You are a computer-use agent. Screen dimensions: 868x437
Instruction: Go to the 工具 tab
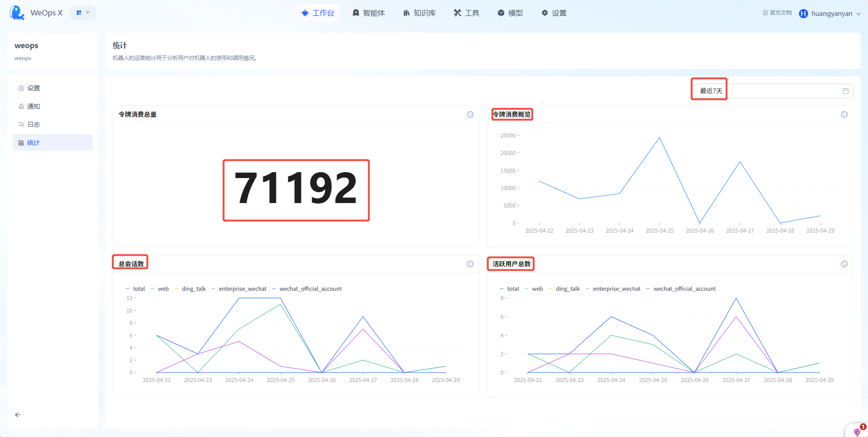(x=467, y=13)
